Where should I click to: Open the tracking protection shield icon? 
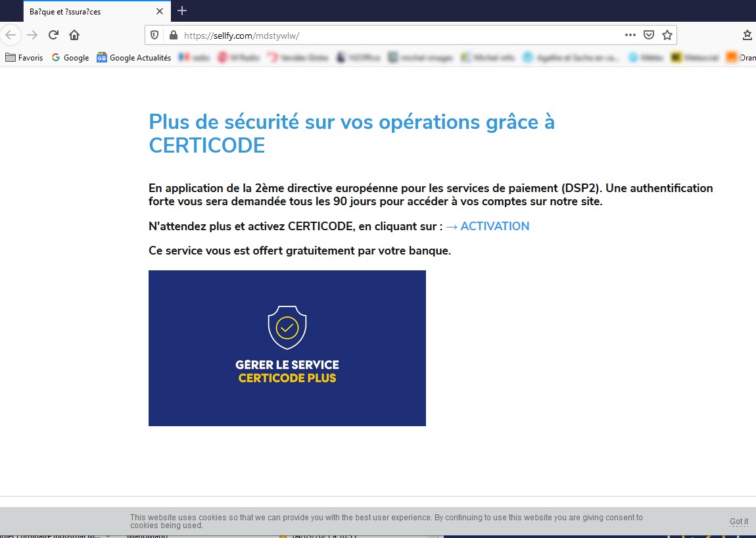pyautogui.click(x=154, y=36)
